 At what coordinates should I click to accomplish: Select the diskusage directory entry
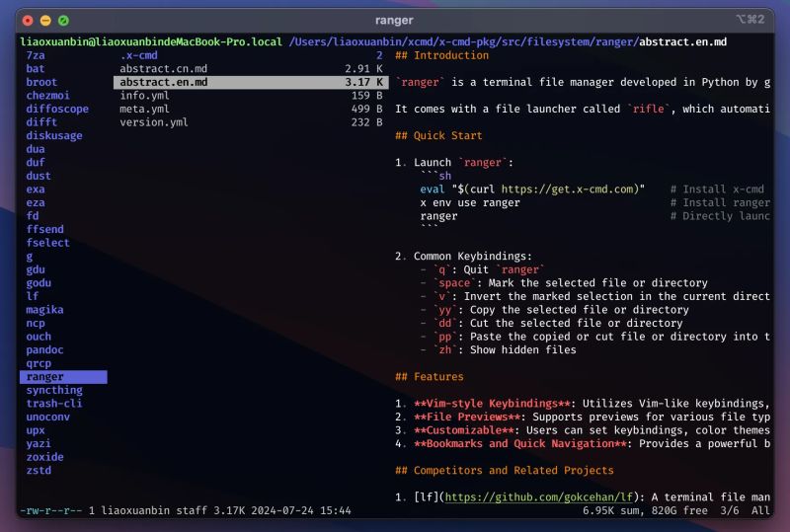[x=54, y=135]
